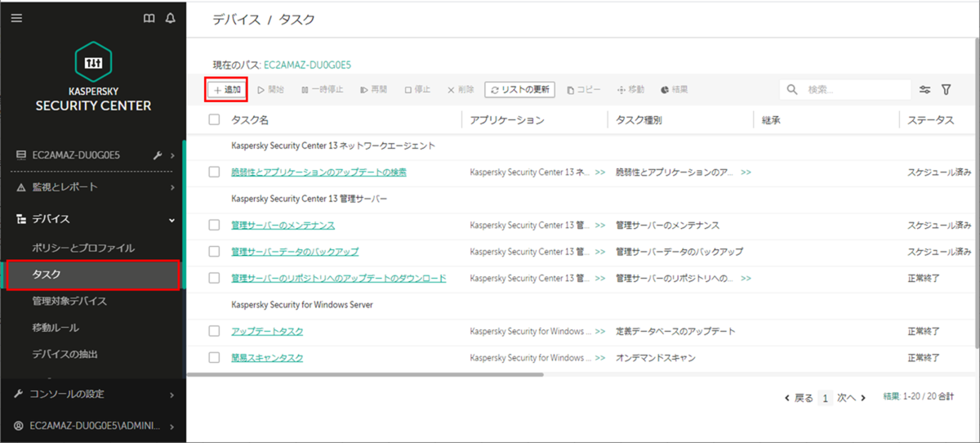Screen dimensions: 980x443
Task: Expand コンソールの設定 in the sidebar
Action: (93, 394)
